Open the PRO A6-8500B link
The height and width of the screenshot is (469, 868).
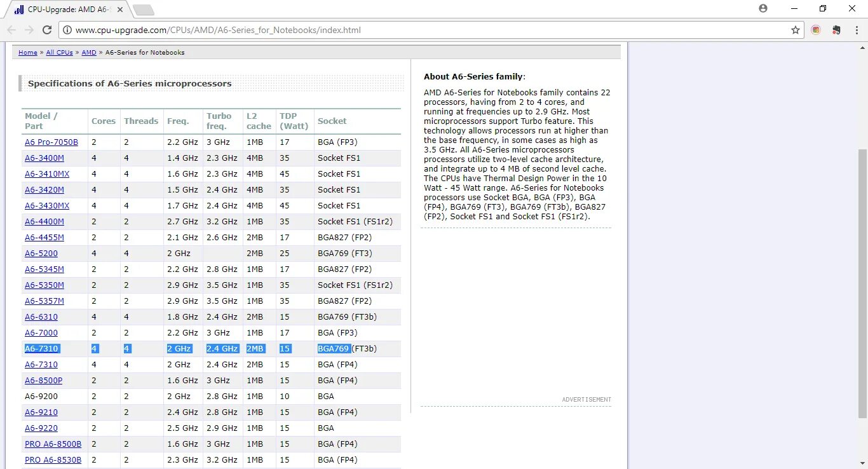coord(53,444)
